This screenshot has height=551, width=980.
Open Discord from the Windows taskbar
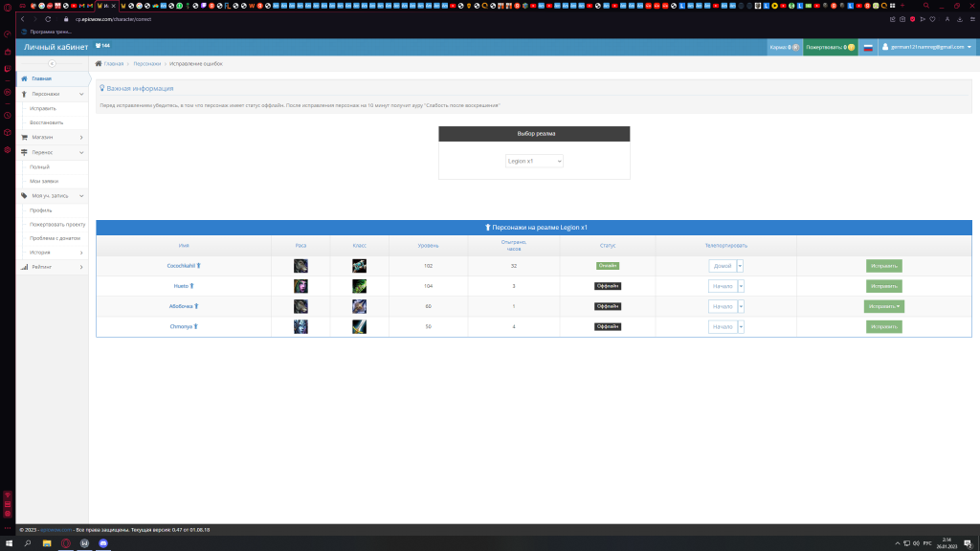[x=104, y=542]
